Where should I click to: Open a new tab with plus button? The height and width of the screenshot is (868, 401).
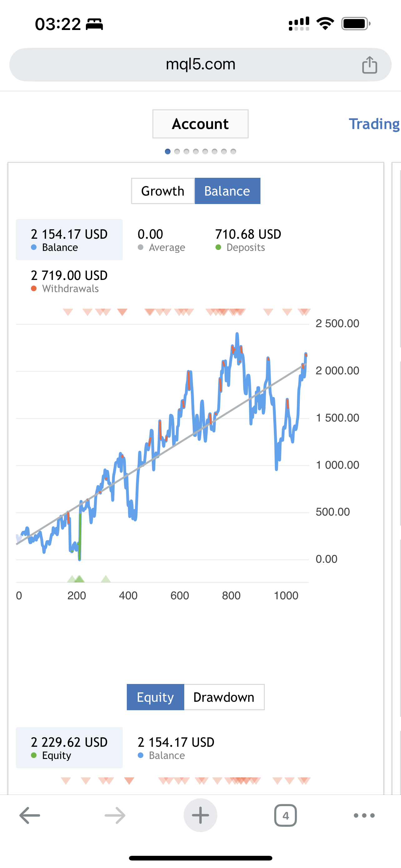[200, 816]
